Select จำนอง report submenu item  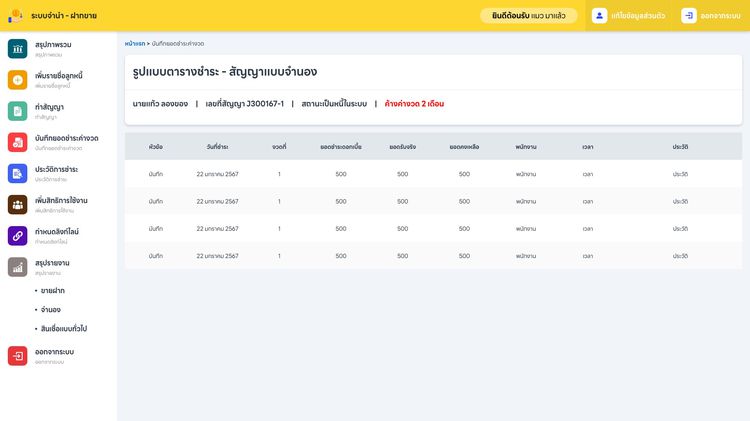tap(50, 309)
